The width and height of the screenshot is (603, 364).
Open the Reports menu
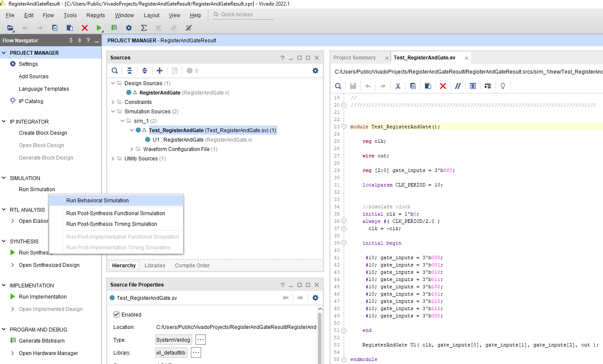pyautogui.click(x=95, y=15)
